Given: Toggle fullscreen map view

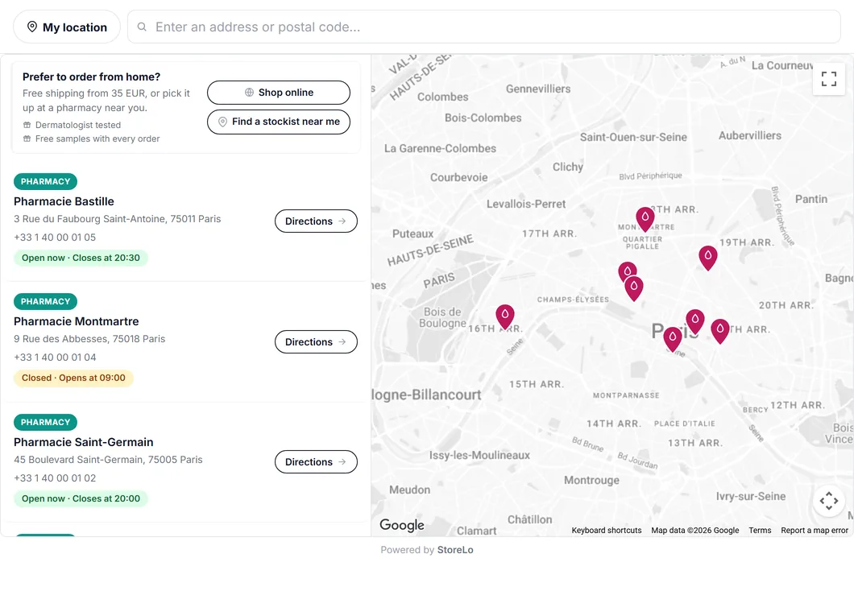Looking at the screenshot, I should click(x=828, y=79).
